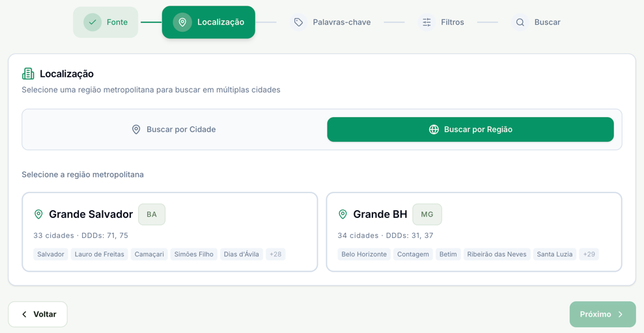
Task: Click the BA state badge
Action: pyautogui.click(x=152, y=215)
